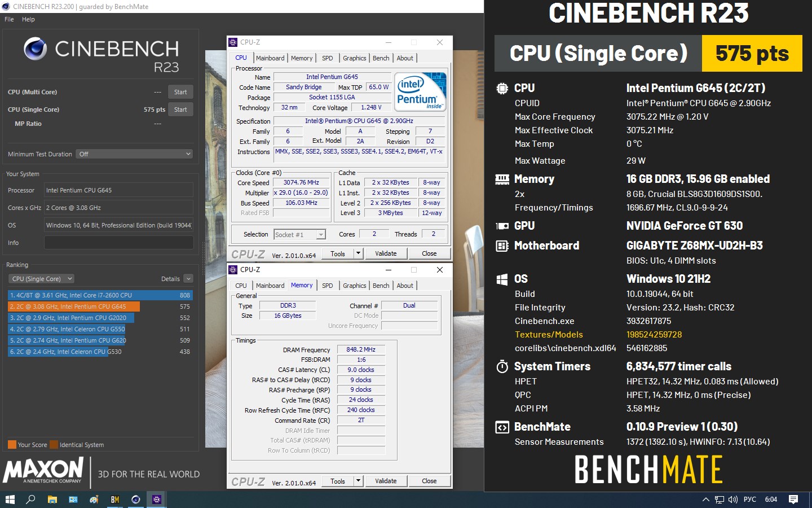The image size is (812, 508).
Task: Show hidden tray icons chevron
Action: point(705,500)
